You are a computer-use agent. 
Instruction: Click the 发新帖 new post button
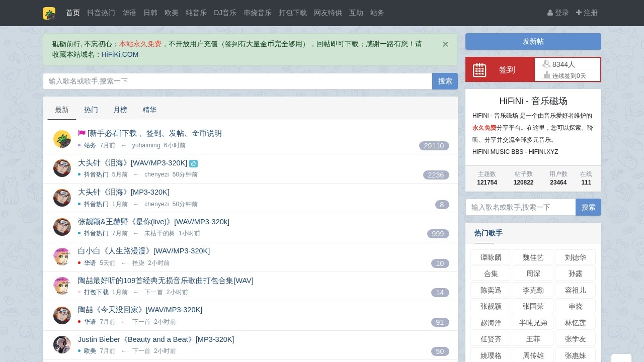tap(533, 41)
